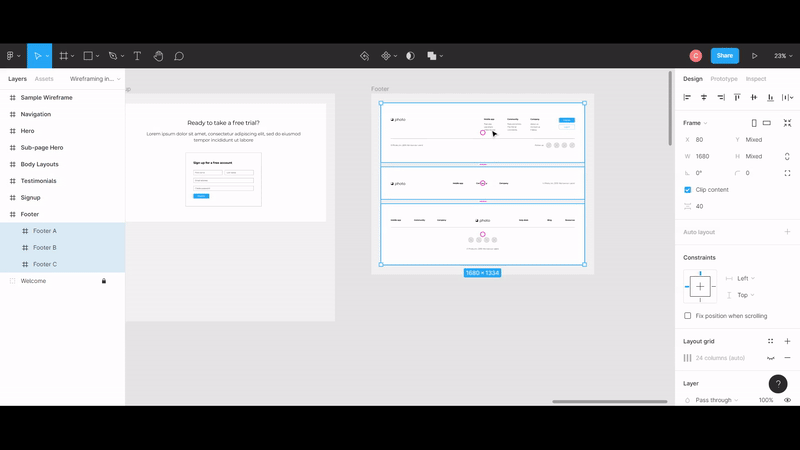
Task: Click the Boolean union icon
Action: (432, 56)
